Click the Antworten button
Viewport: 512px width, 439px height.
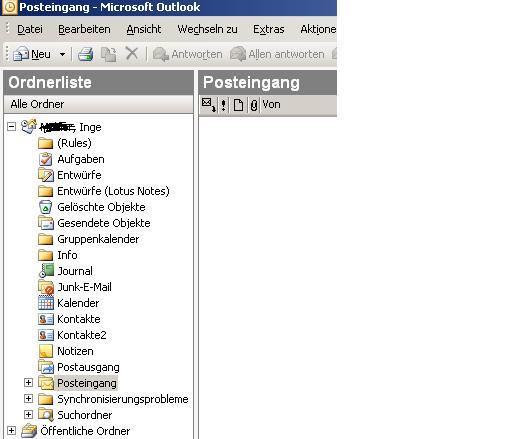188,54
